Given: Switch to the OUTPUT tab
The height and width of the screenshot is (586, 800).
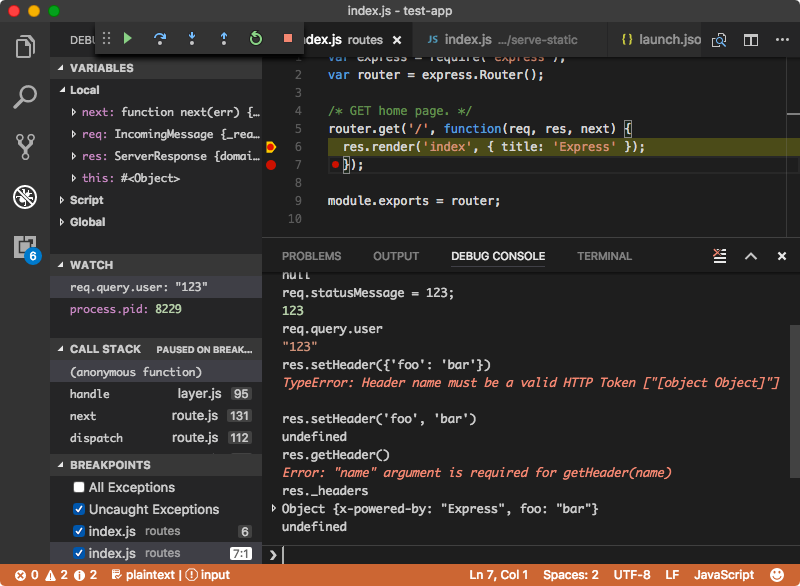Looking at the screenshot, I should [396, 256].
